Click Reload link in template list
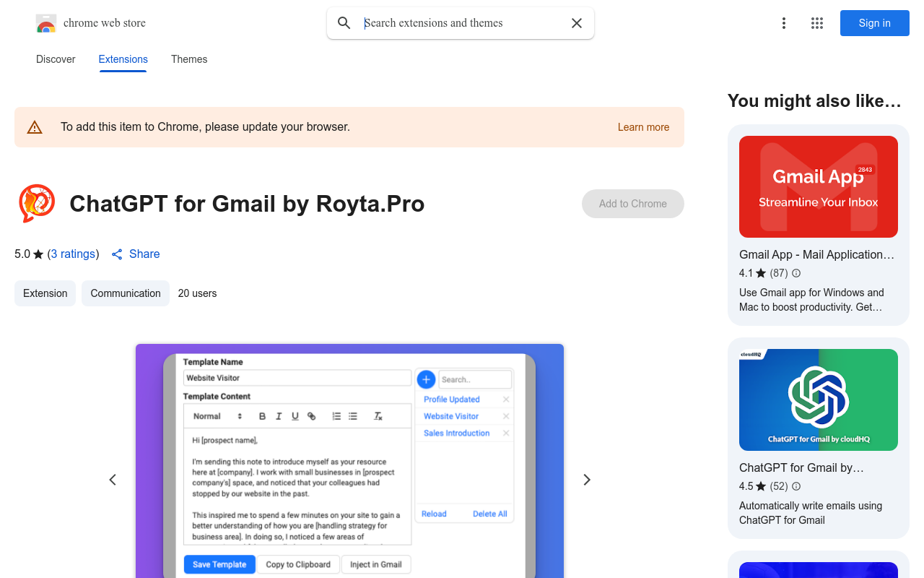Screen dimensions: 924x578 (x=434, y=514)
